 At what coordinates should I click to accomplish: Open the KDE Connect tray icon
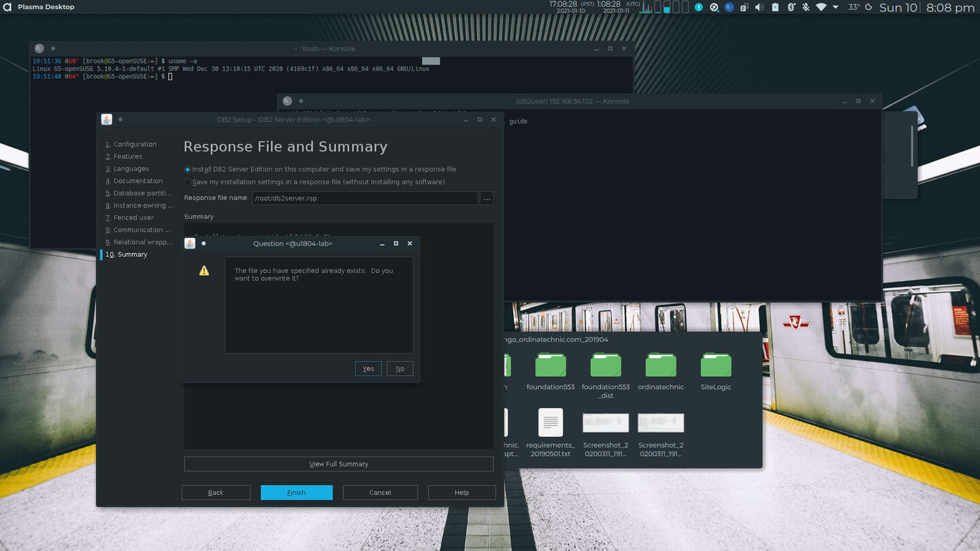[x=729, y=7]
